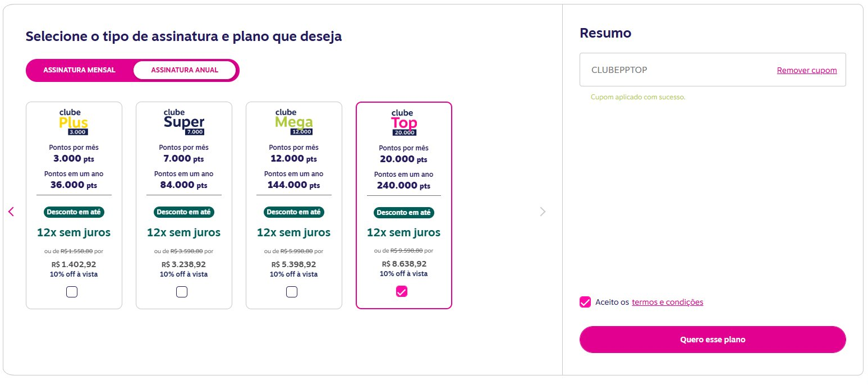This screenshot has height=385, width=868.
Task: Click the Clube Super 7.000 logo
Action: coord(184,122)
